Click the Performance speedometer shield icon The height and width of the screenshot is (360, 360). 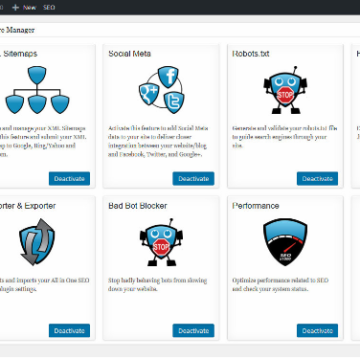pyautogui.click(x=285, y=242)
